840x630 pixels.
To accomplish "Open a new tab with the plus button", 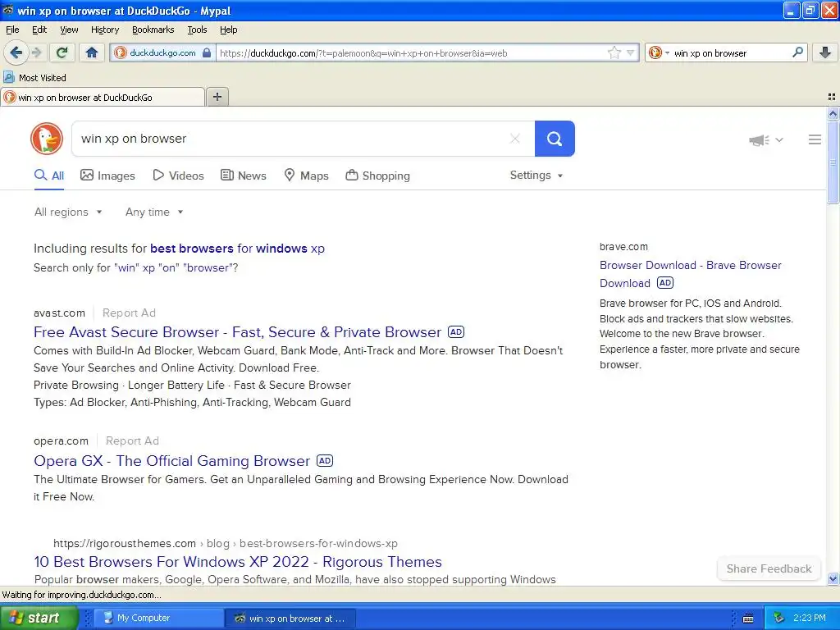I will point(217,97).
